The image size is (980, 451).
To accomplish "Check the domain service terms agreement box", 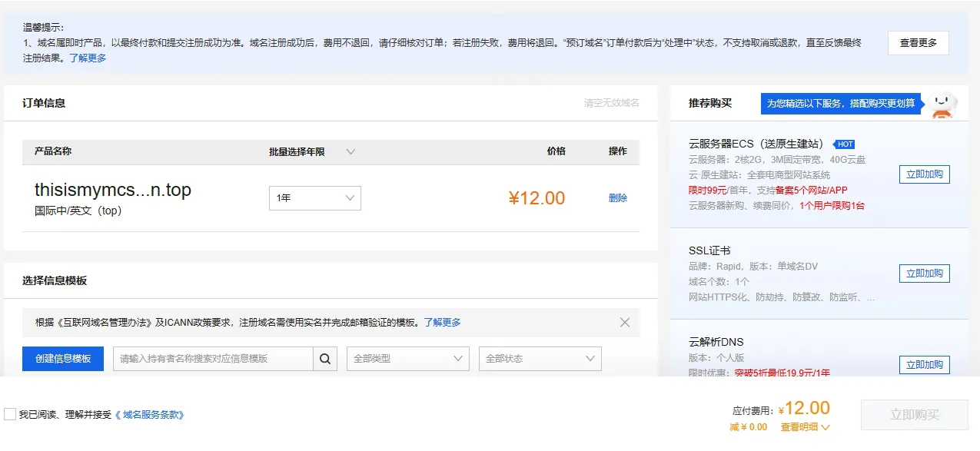I will [x=10, y=415].
